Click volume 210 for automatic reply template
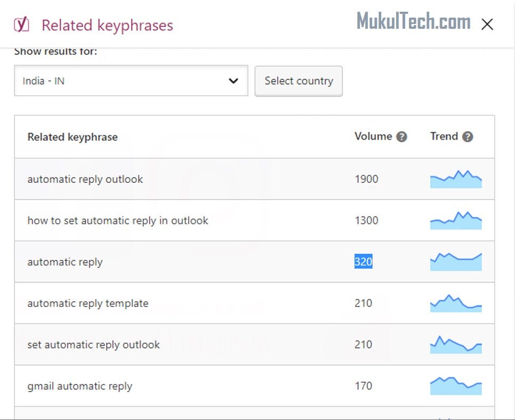This screenshot has height=420, width=515. (363, 303)
